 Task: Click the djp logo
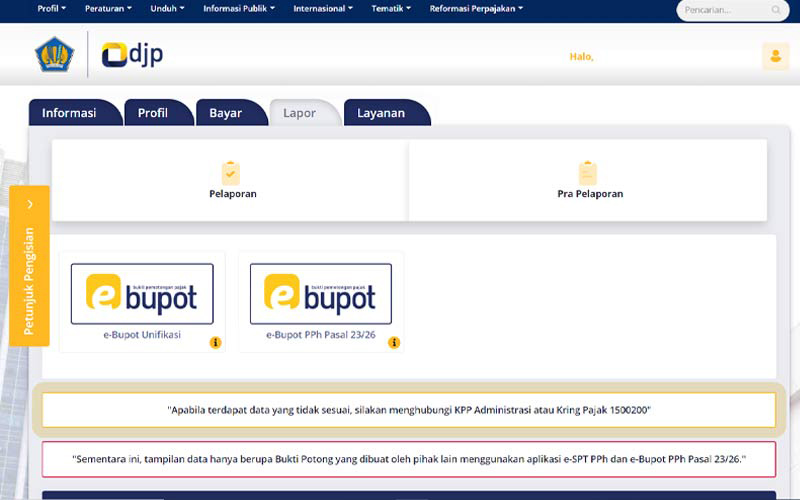[x=132, y=55]
